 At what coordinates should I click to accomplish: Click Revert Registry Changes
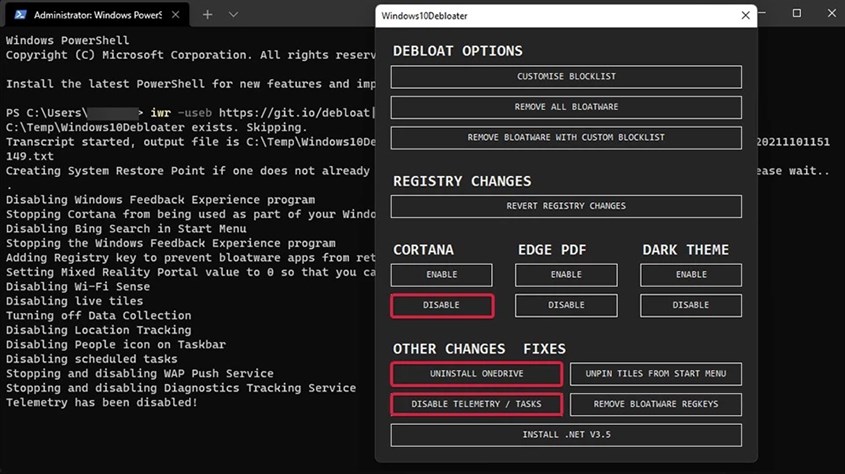tap(566, 206)
